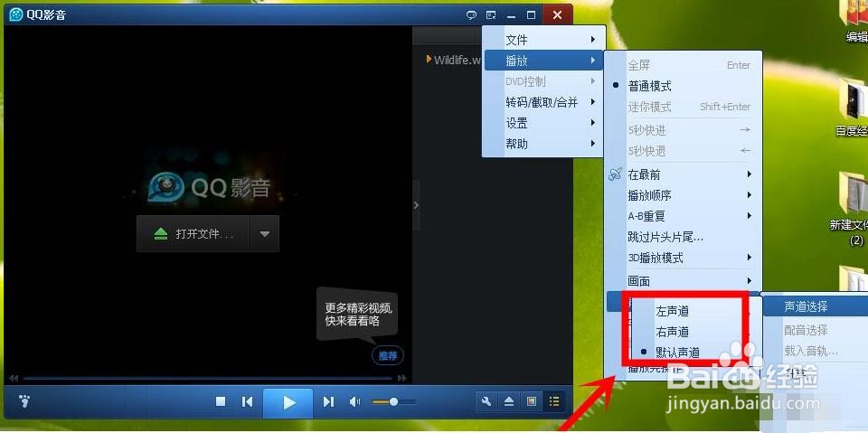Stop playback with the stop button

click(x=221, y=401)
